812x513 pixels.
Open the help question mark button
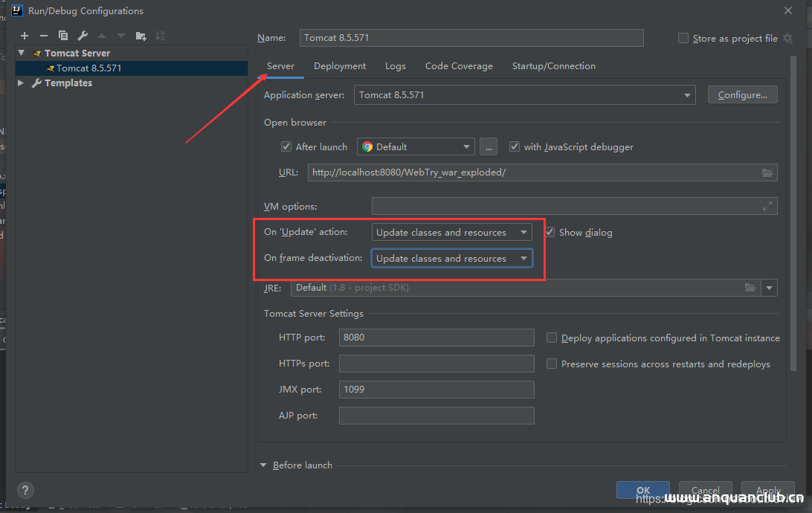click(25, 491)
